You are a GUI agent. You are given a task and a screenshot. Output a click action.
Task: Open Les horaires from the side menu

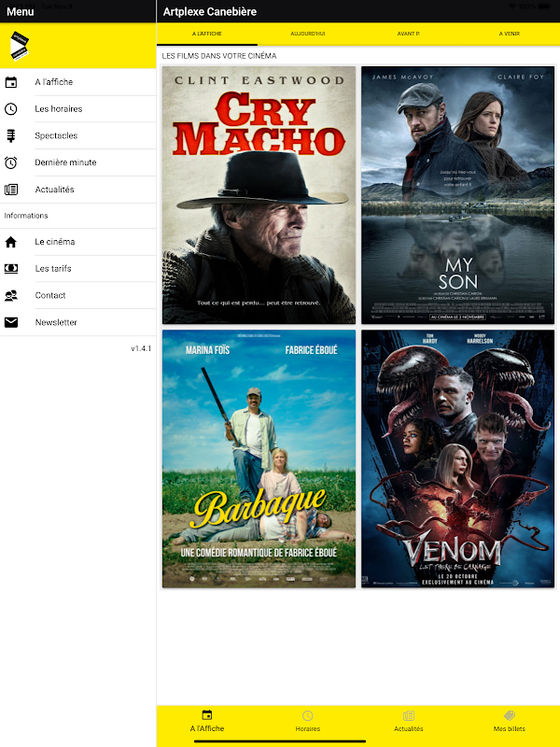tap(78, 108)
